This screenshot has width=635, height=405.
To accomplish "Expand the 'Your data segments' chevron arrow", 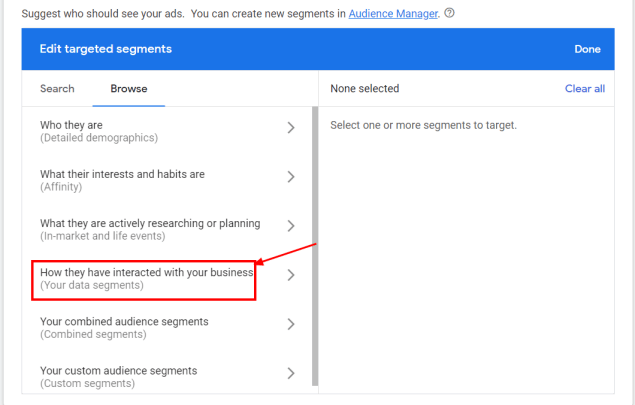I will pos(291,275).
